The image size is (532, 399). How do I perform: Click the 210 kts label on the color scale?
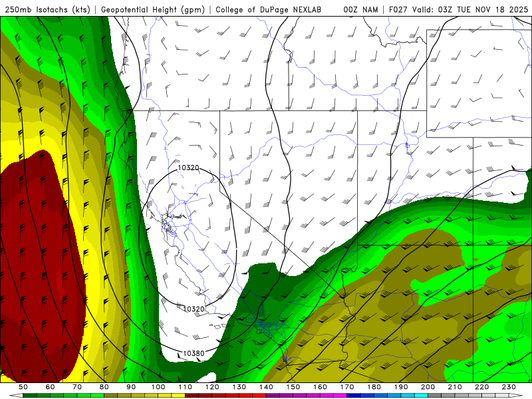455,387
